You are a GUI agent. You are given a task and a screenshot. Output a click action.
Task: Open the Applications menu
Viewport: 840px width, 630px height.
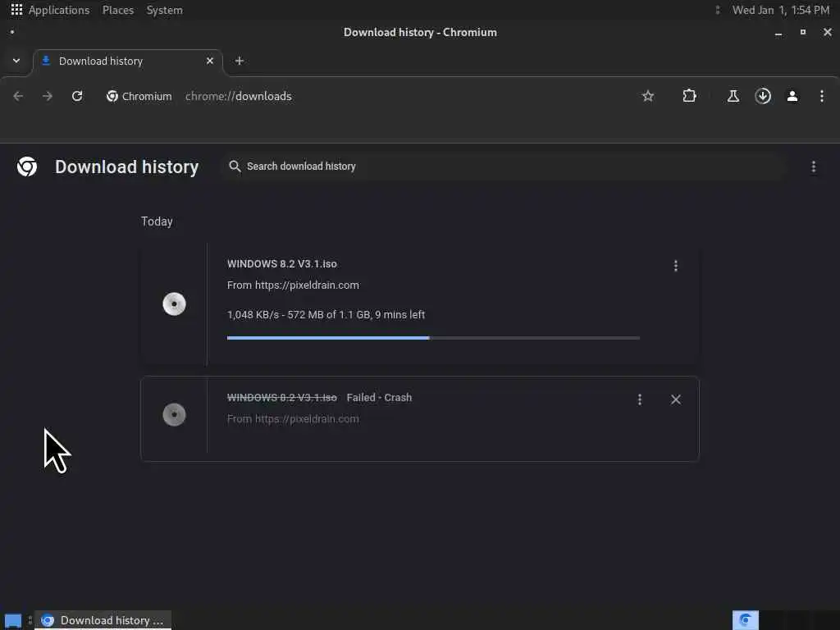pos(59,10)
